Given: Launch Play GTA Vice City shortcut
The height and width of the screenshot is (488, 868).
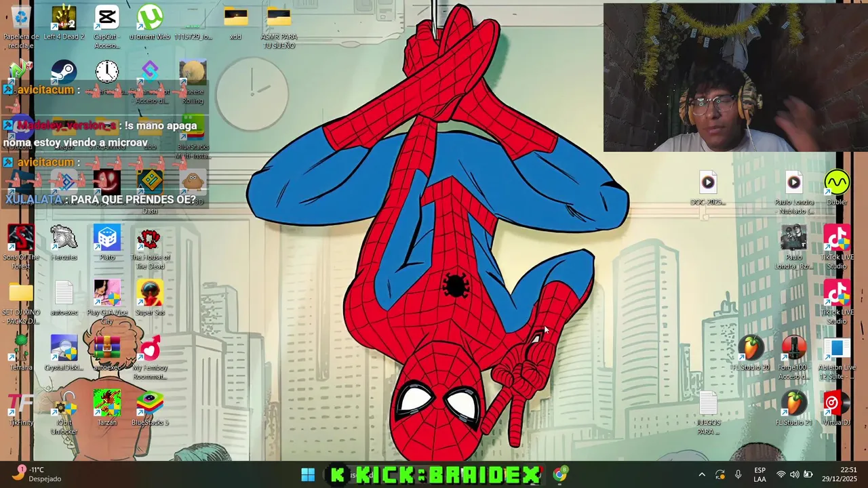Looking at the screenshot, I should (x=106, y=293).
